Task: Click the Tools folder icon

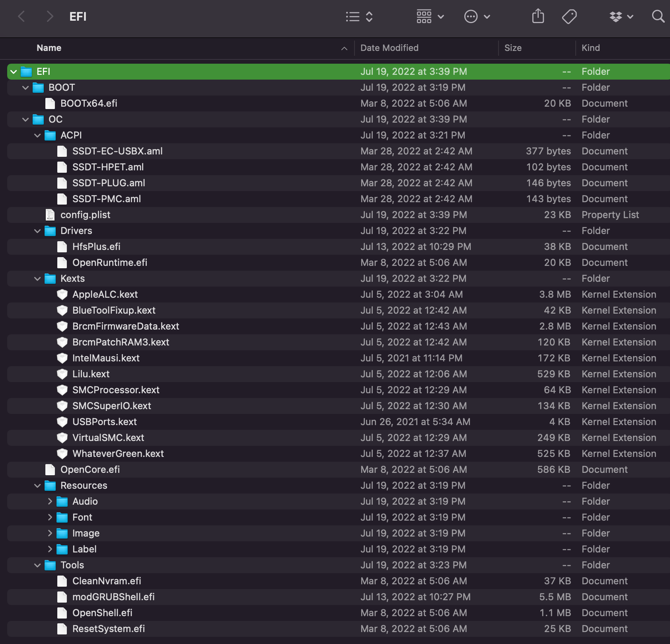Action: pos(50,565)
